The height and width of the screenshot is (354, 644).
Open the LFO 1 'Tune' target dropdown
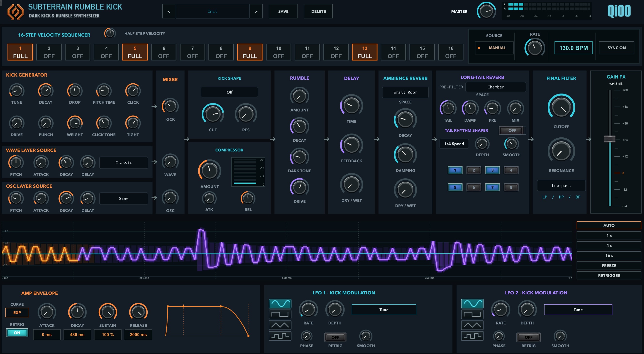click(x=384, y=309)
